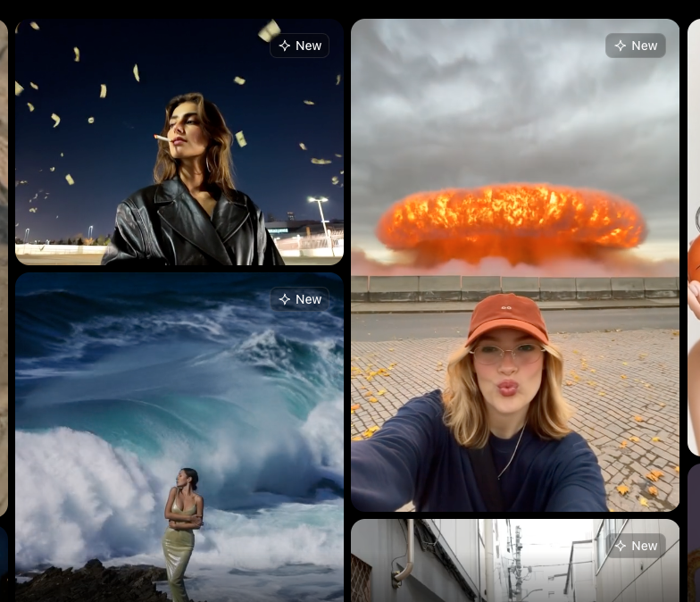Click the woman in the green dress

tap(182, 527)
